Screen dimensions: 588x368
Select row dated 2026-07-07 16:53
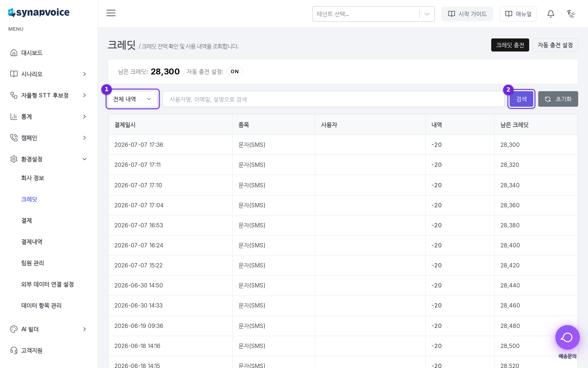point(343,225)
